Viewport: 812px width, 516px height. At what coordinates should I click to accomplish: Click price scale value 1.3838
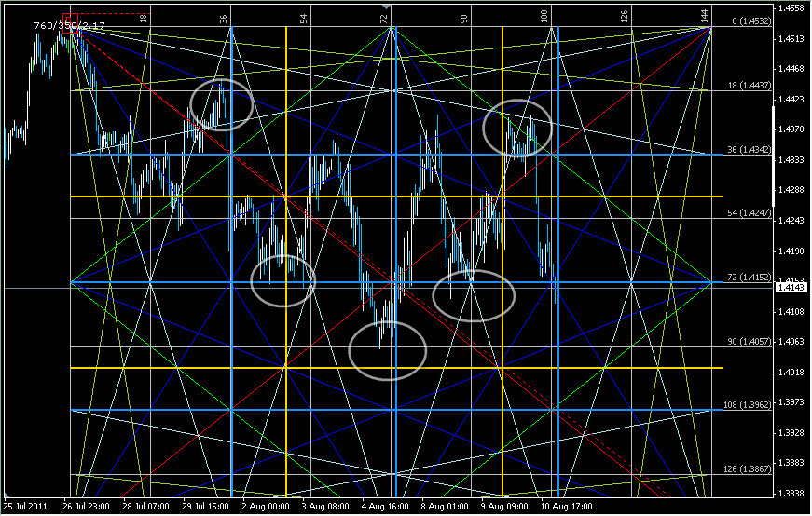tap(791, 494)
